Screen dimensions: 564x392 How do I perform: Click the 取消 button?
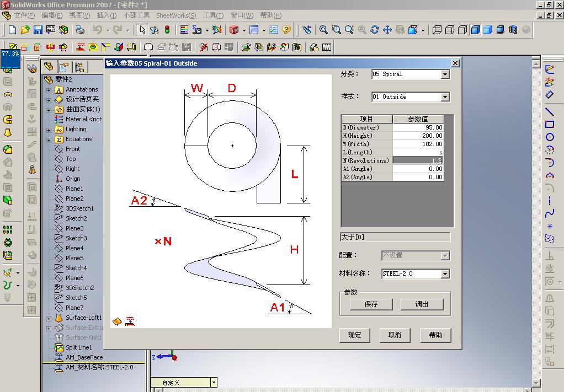pos(395,335)
